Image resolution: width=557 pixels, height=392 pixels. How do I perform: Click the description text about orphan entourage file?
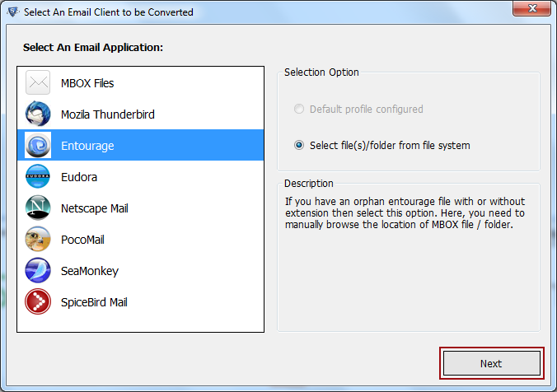405,213
